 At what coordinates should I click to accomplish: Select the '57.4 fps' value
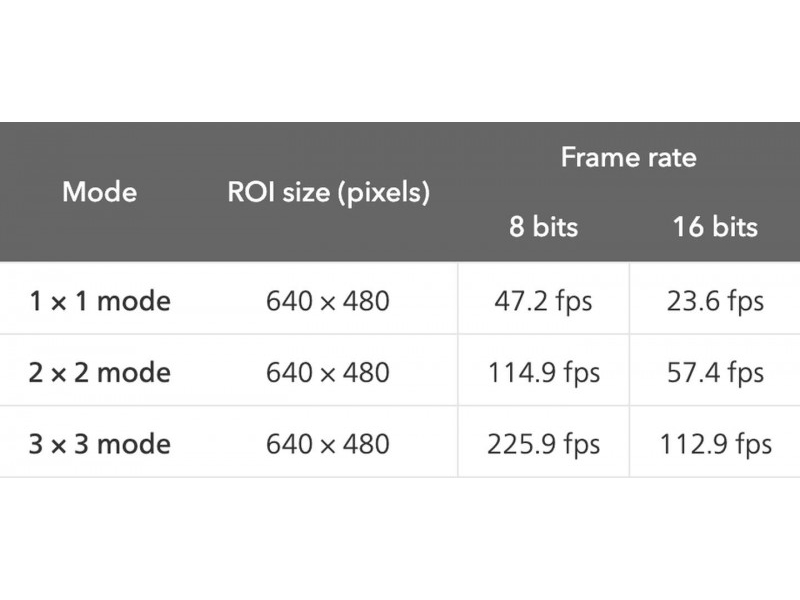[714, 372]
